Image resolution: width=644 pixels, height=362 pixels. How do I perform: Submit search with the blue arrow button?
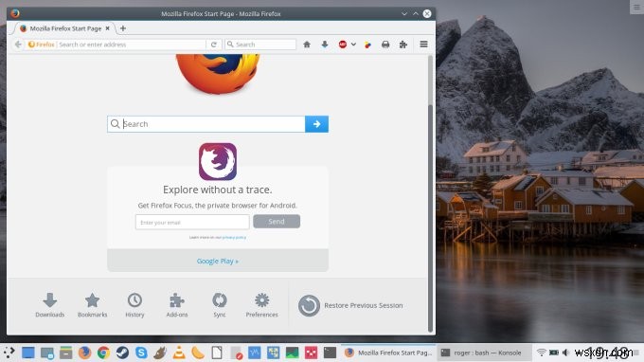pyautogui.click(x=316, y=124)
